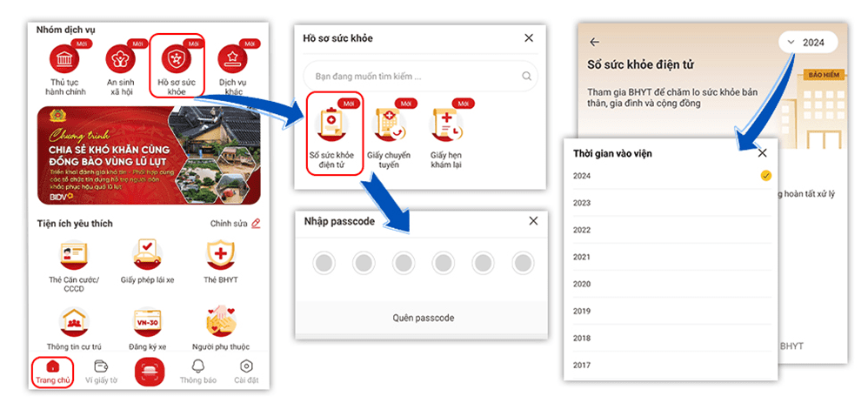Viewport: 868px width, 410px height.
Task: Open Dịch vụ khác service
Action: coord(232,70)
